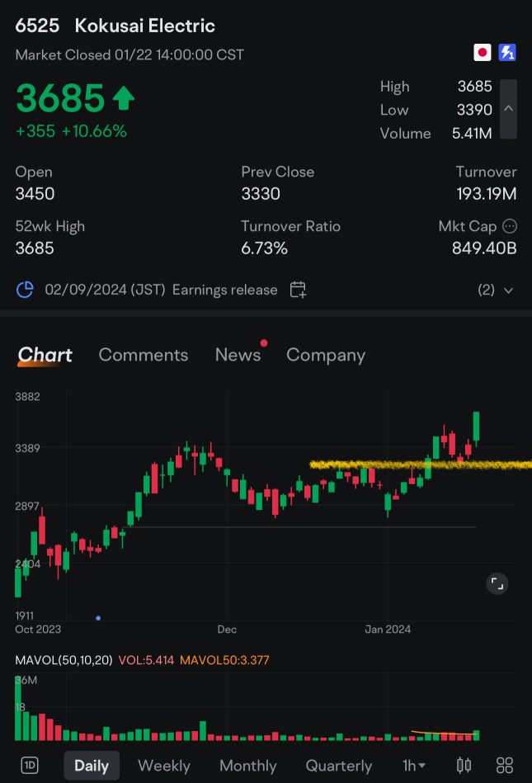The height and width of the screenshot is (783, 532).
Task: Open the News tab
Action: tap(238, 355)
